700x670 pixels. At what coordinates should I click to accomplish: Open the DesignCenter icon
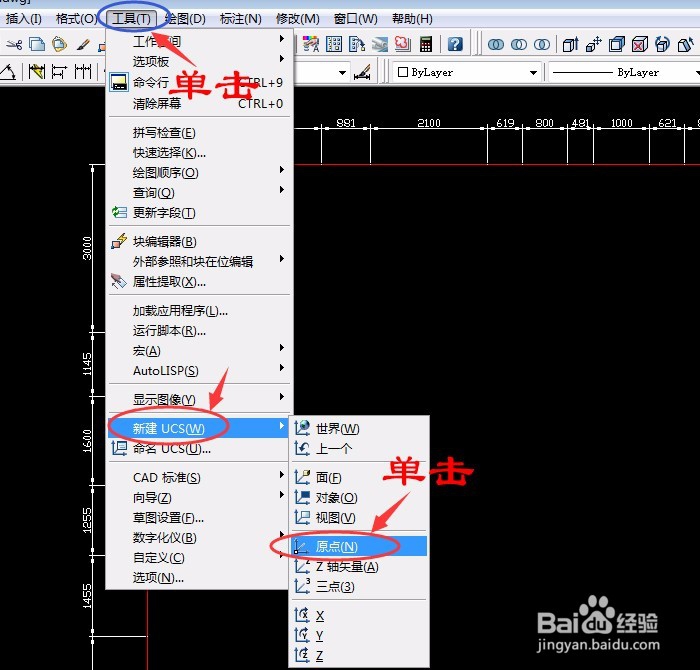pyautogui.click(x=334, y=44)
